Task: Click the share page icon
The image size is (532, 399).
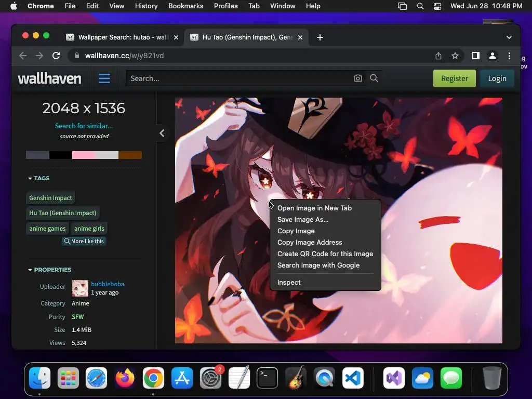Action: pyautogui.click(x=438, y=56)
